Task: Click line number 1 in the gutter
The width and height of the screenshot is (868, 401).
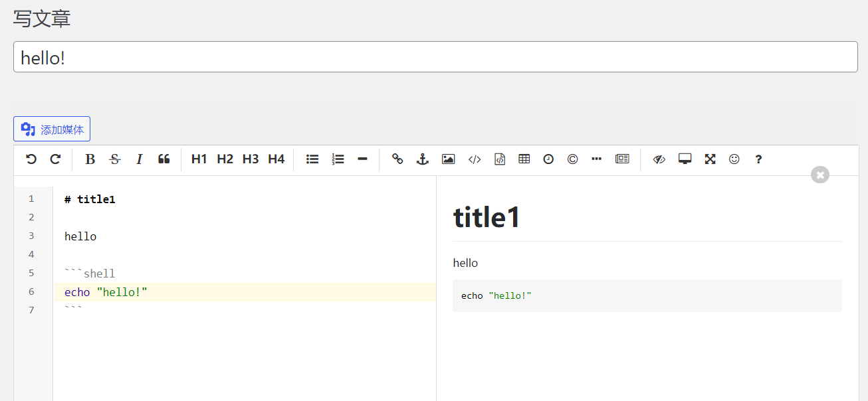Action: click(x=31, y=199)
